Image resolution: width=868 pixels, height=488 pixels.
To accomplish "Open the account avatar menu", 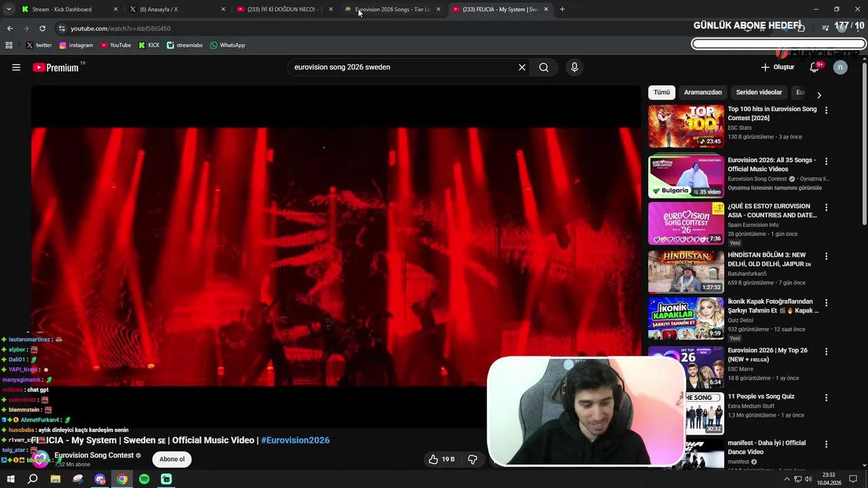I will pyautogui.click(x=840, y=67).
